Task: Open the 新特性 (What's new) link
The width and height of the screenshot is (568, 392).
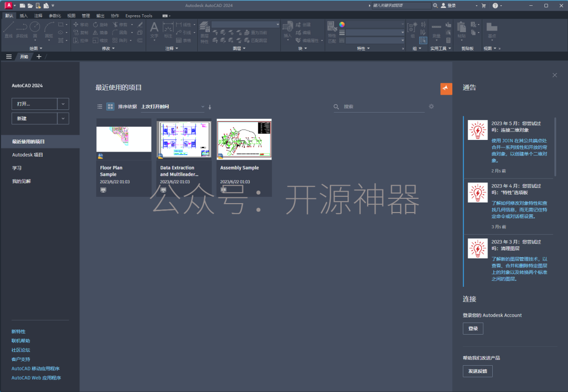Action: tap(18, 331)
